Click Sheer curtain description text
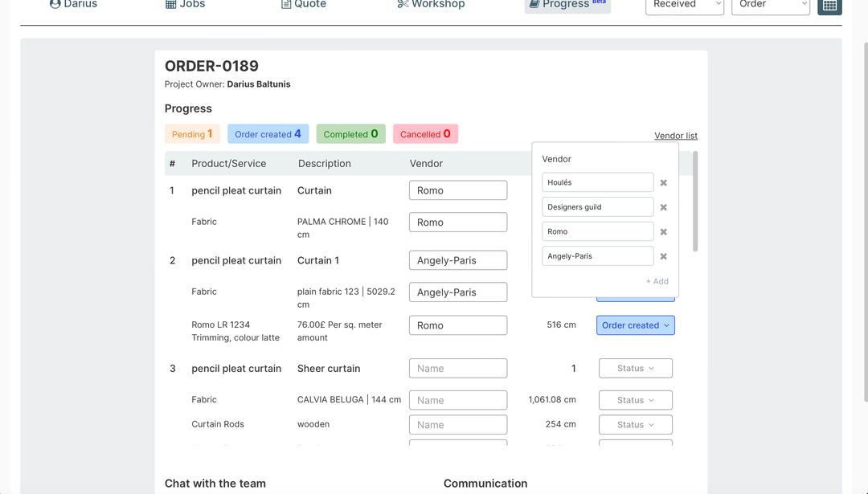This screenshot has width=868, height=494. point(329,369)
